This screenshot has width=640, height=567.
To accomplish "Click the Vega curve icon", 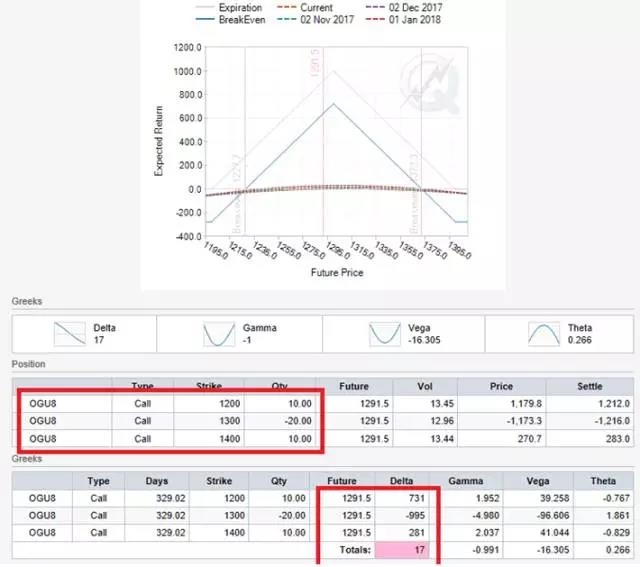I will point(385,334).
